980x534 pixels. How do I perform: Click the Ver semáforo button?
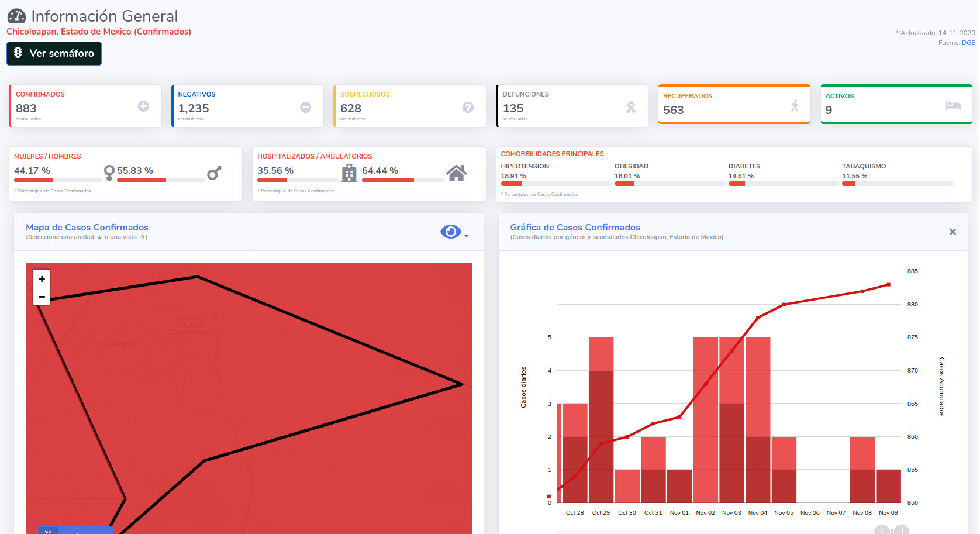54,53
